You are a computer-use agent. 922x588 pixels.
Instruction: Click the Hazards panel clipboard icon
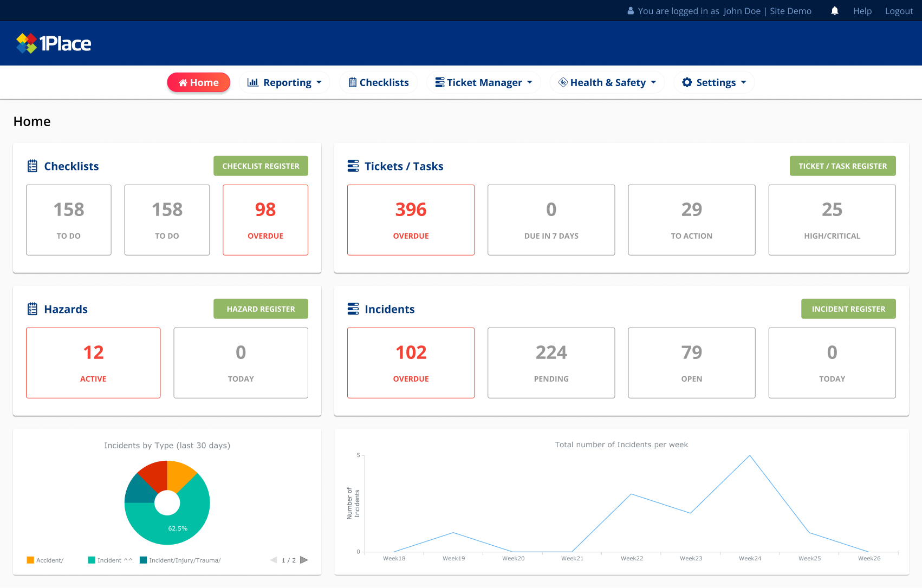click(x=33, y=309)
